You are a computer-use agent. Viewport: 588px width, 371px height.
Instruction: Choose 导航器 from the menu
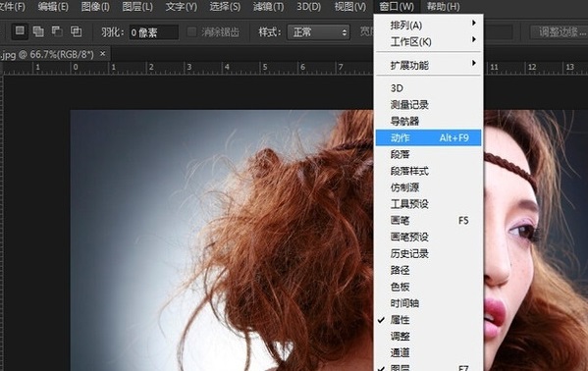(x=428, y=121)
